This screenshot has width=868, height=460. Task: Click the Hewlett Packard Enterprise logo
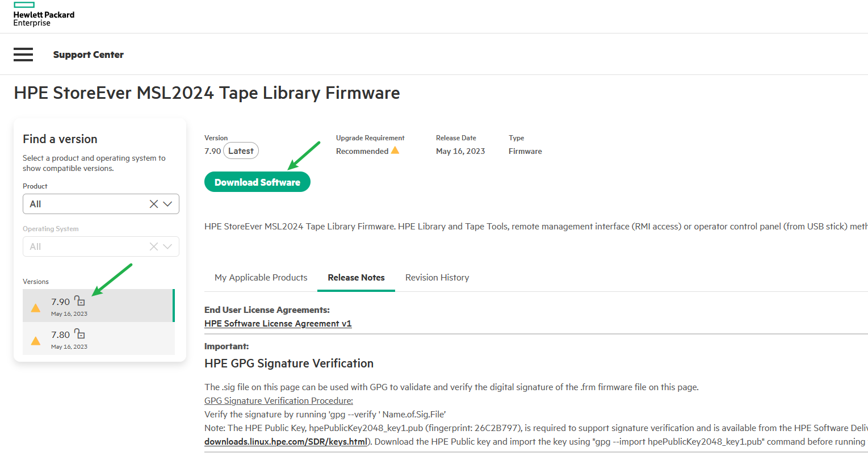(x=44, y=15)
